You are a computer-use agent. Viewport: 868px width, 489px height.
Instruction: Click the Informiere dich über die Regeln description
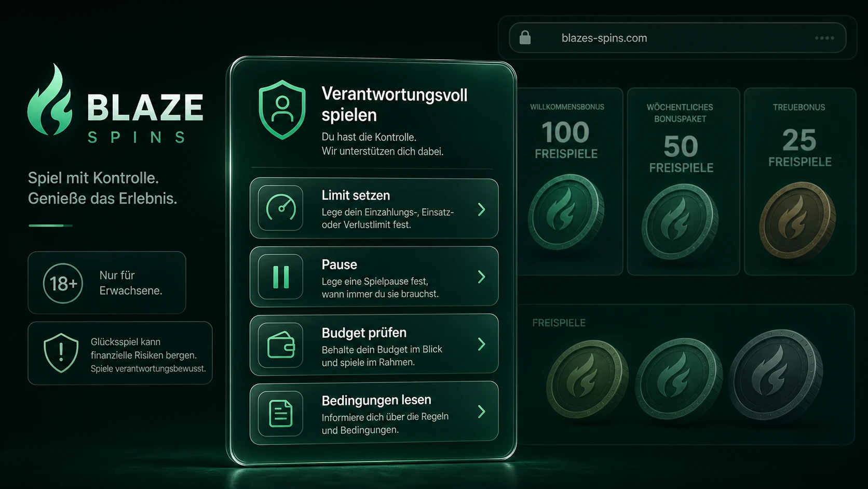point(385,424)
